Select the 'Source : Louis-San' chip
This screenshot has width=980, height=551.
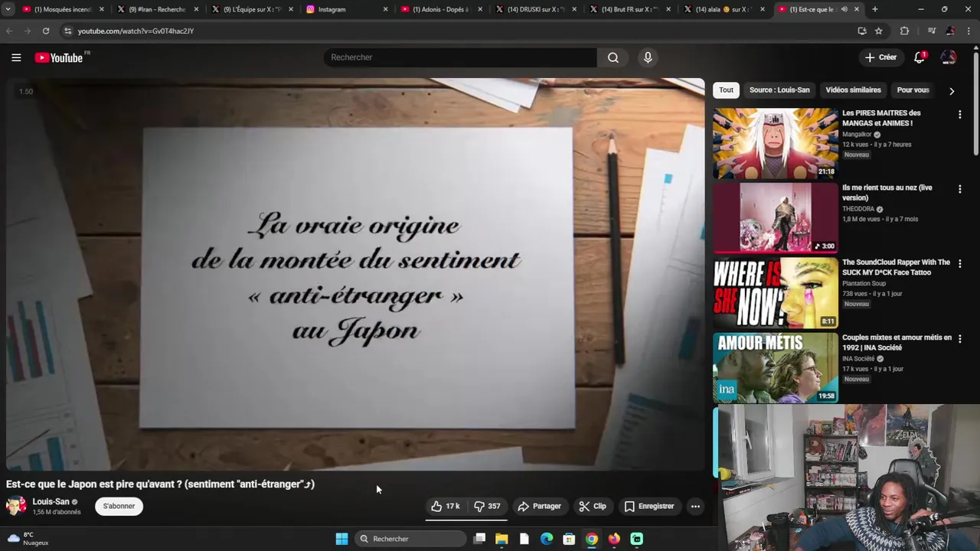pyautogui.click(x=779, y=90)
